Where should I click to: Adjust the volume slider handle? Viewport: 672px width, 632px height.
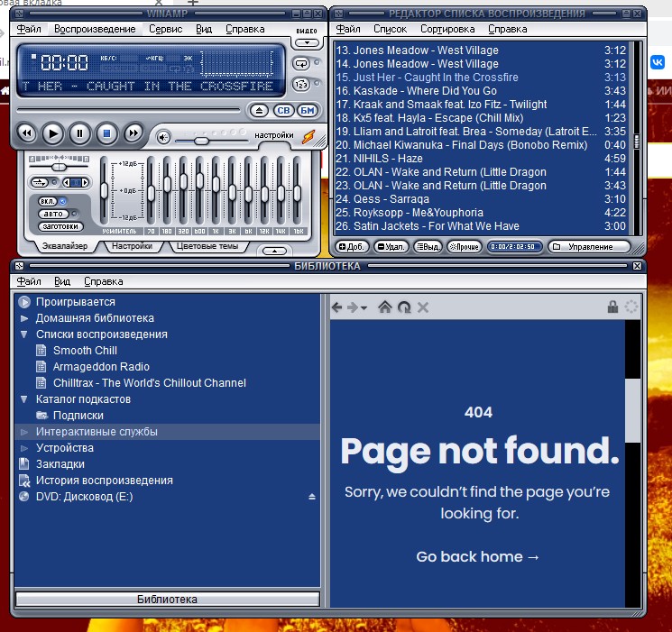tap(200, 141)
